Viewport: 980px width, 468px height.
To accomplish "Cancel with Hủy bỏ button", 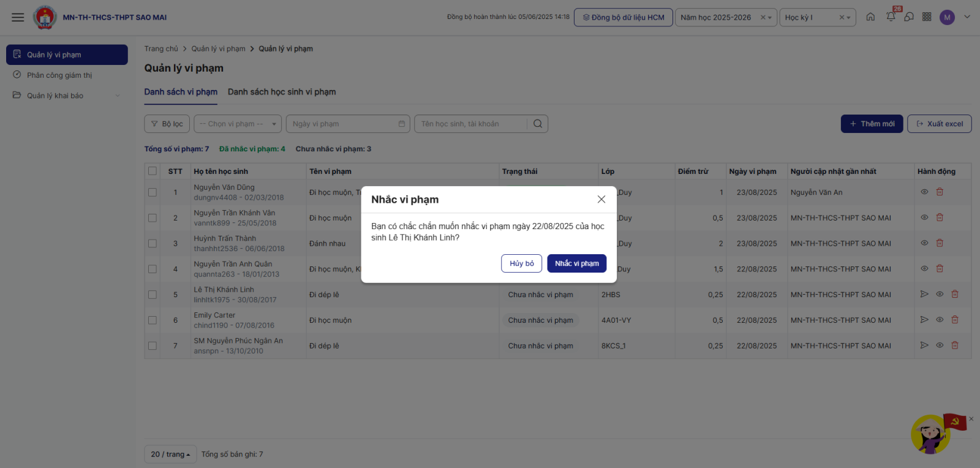I will pos(521,263).
